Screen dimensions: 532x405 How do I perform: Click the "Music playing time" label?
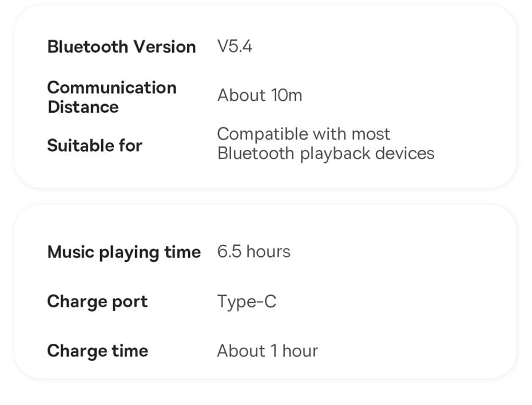coord(124,252)
